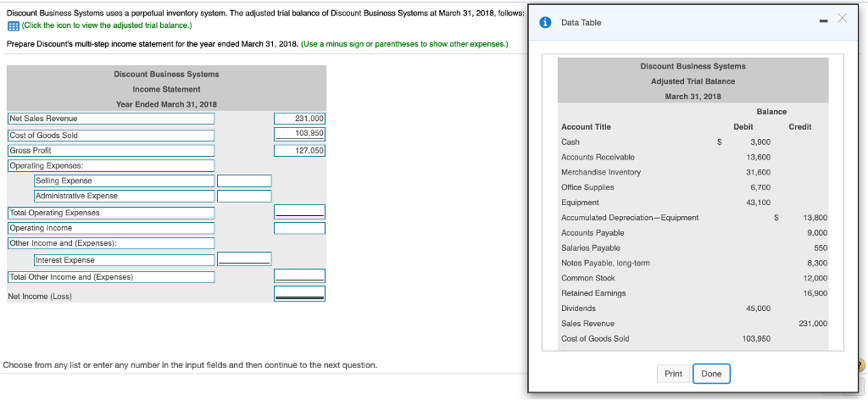
Task: Open the adjusted trial balance table icon
Action: (12, 26)
